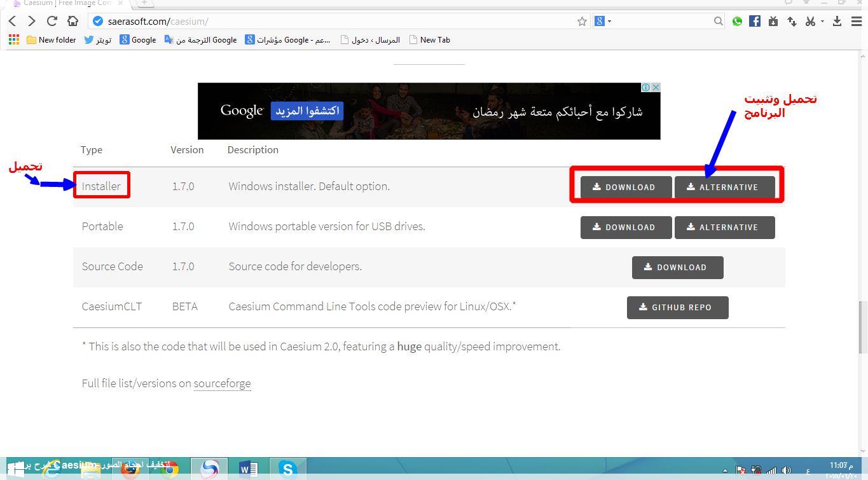
Task: Open Microsoft Word from the taskbar
Action: (249, 469)
